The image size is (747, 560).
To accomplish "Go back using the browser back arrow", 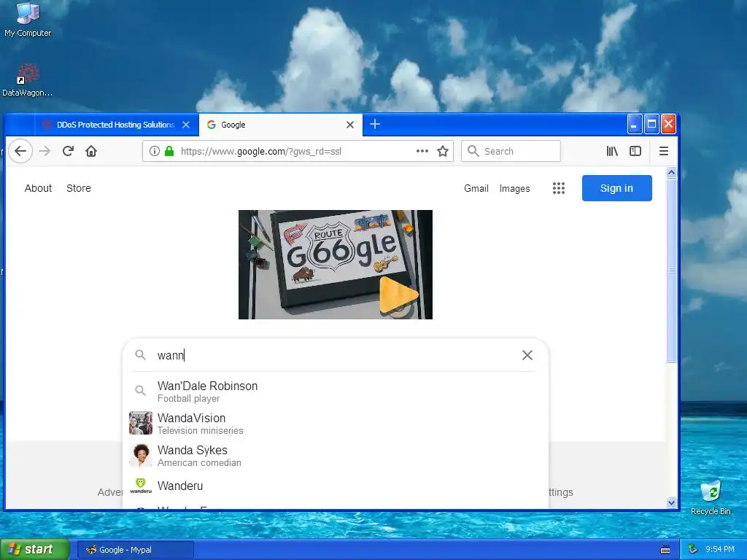I will 20,152.
